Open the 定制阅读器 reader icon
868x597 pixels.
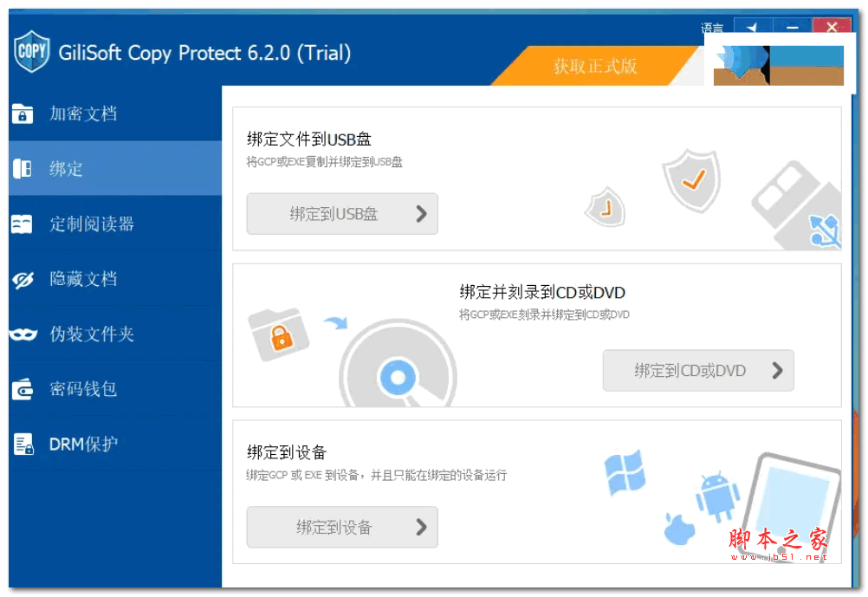pyautogui.click(x=22, y=224)
